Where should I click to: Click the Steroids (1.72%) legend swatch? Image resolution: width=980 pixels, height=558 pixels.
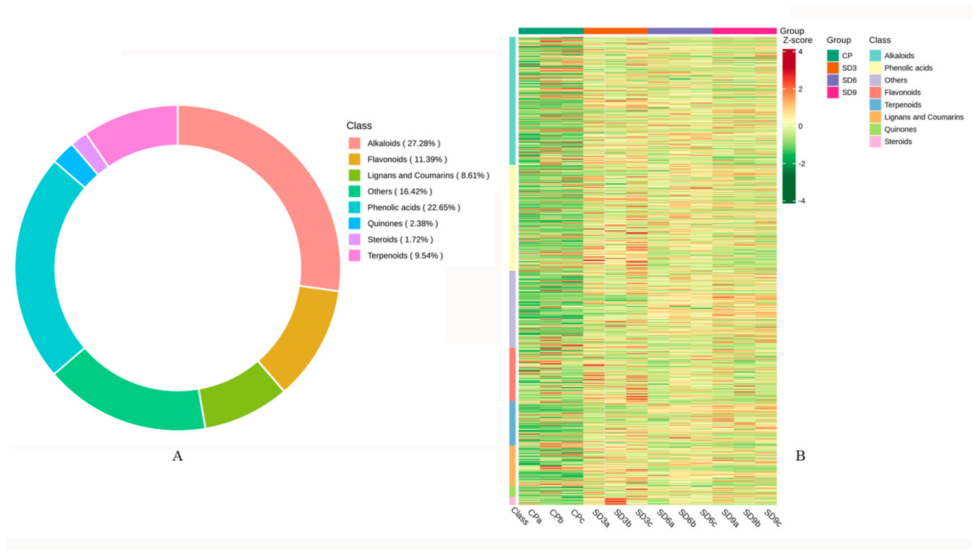[x=354, y=239]
